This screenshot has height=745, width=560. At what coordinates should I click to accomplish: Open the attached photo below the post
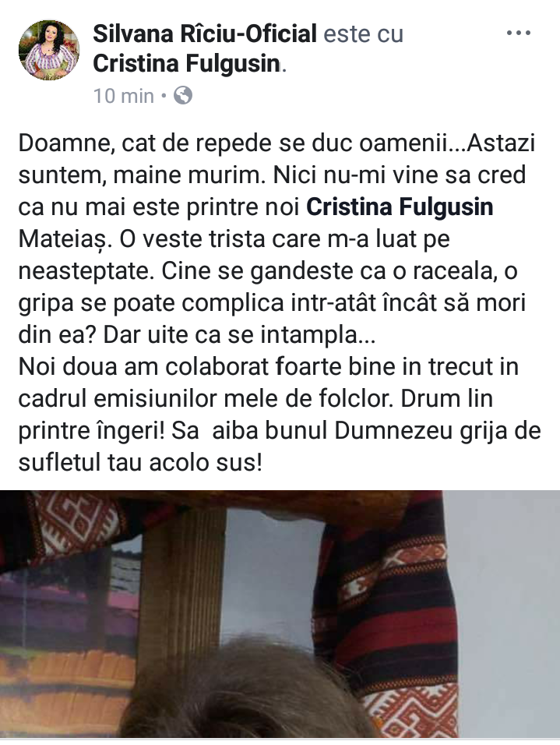click(x=280, y=614)
